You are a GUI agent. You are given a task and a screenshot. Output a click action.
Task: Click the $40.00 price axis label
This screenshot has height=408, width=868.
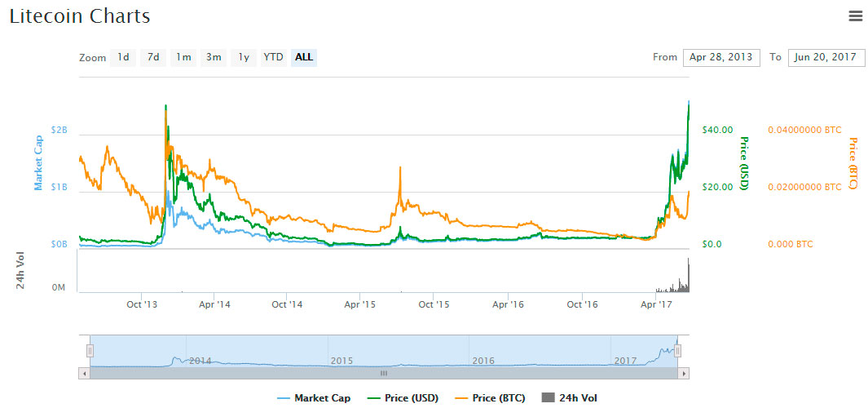(x=717, y=130)
